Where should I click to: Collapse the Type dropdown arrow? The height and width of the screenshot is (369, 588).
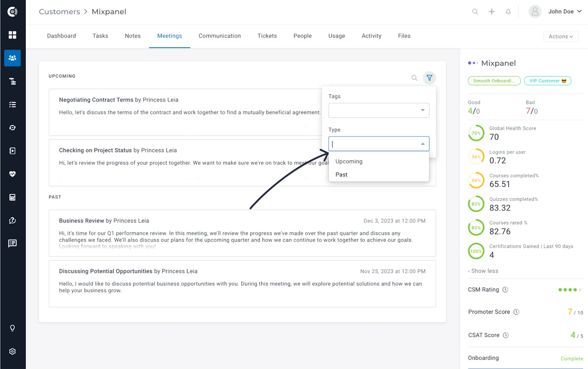[x=423, y=144]
